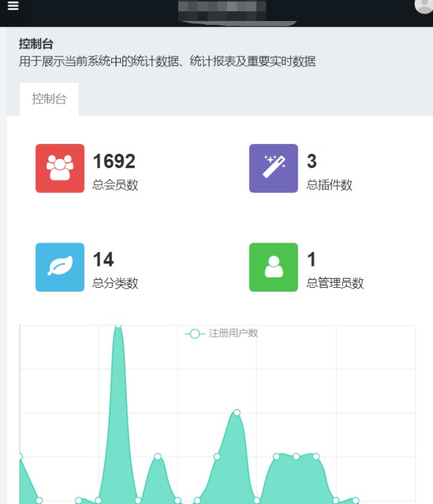Viewport: 433px width, 504px height.
Task: Click the 总管理员数 label
Action: tap(335, 283)
